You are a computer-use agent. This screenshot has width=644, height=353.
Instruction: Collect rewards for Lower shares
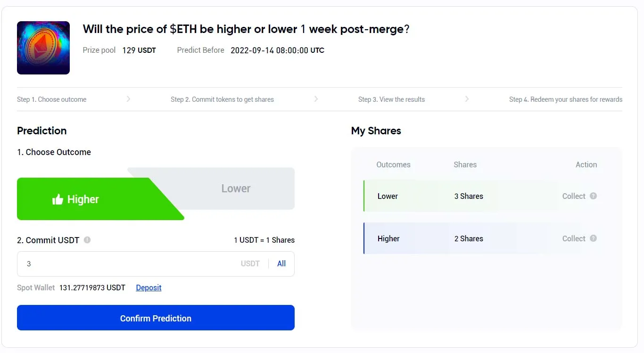(x=573, y=196)
